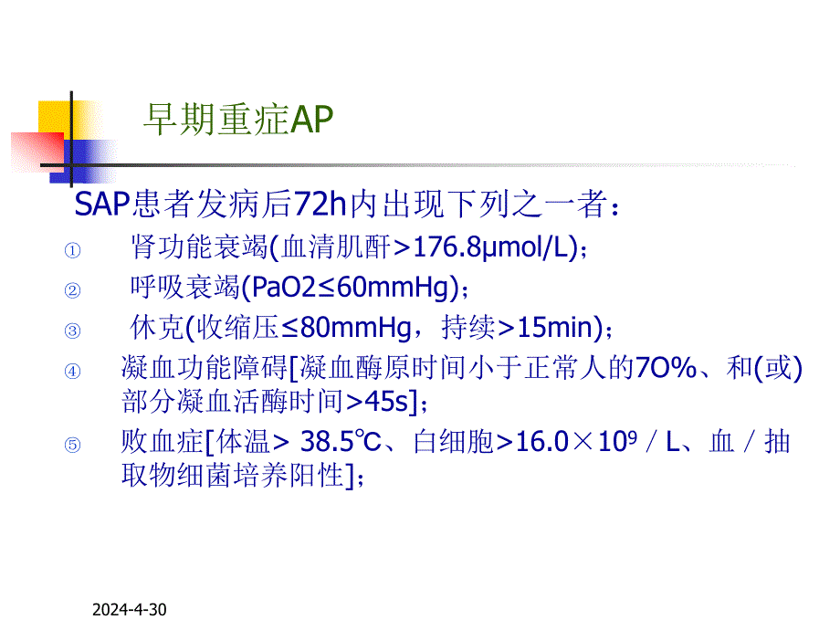Select the circled number ② bullet marker

[72, 289]
